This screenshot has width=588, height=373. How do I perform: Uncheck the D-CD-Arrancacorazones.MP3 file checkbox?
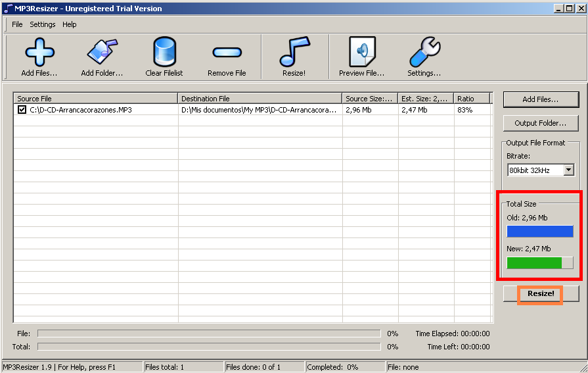22,110
